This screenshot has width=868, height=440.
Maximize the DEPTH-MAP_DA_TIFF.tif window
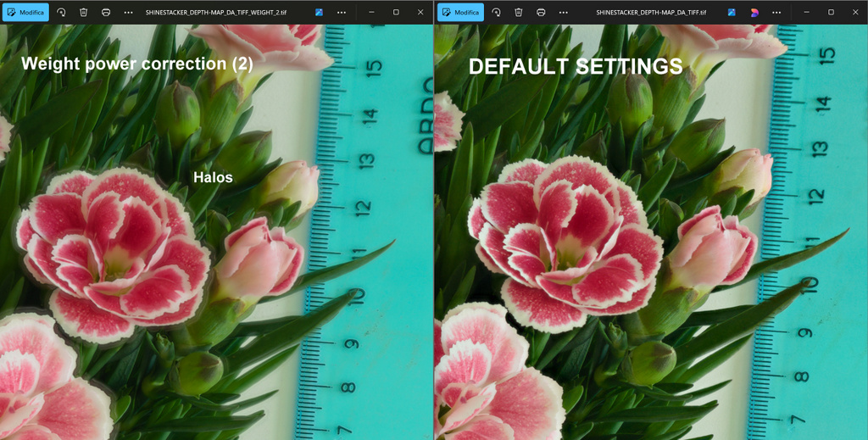[x=831, y=12]
